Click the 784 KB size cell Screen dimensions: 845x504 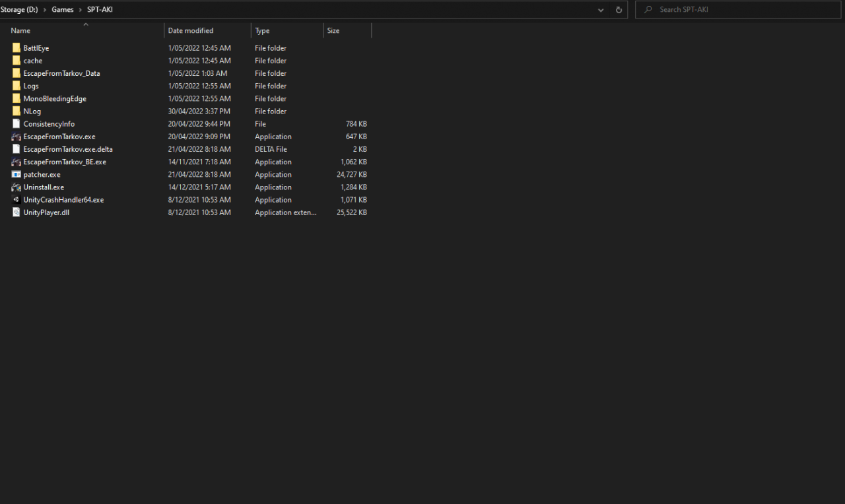click(x=356, y=124)
